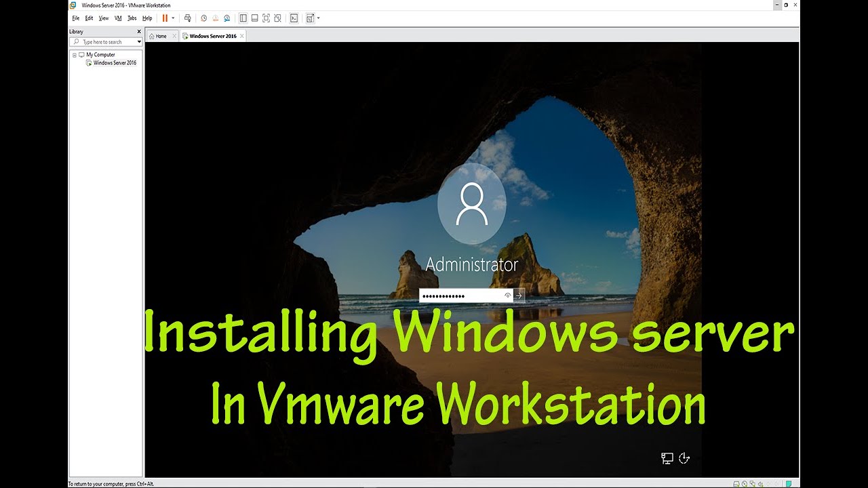Open the Edit menu
Viewport: 868px width, 488px height.
click(89, 18)
